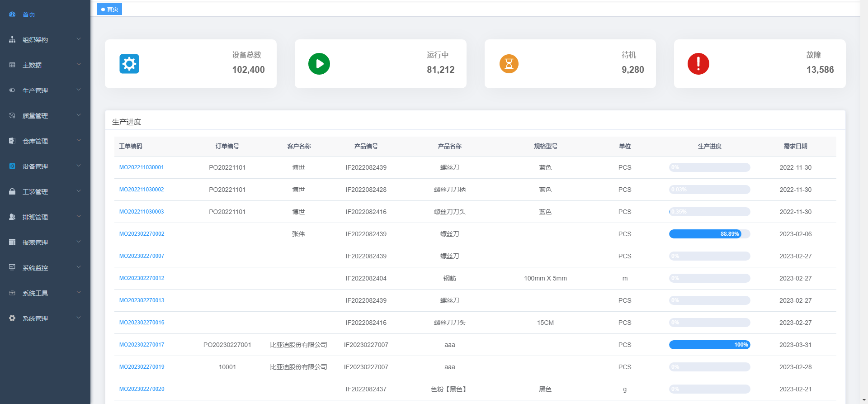Screen dimensions: 868x404
Task: Open work order MO202302270013
Action: (142, 300)
